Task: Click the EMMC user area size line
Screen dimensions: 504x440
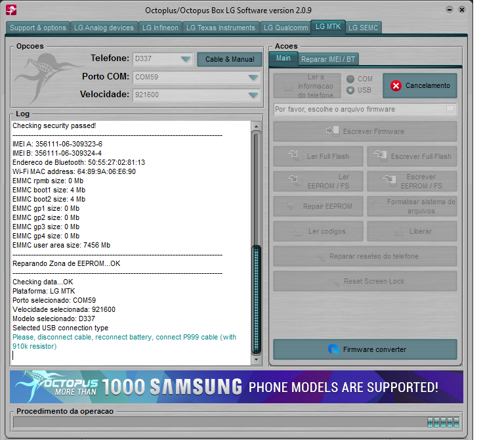Action: (x=61, y=245)
